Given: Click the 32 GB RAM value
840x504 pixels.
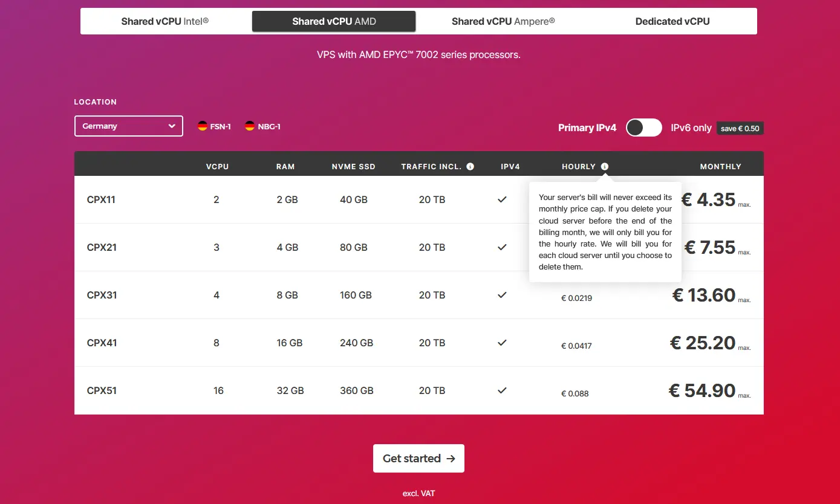Looking at the screenshot, I should click(290, 390).
